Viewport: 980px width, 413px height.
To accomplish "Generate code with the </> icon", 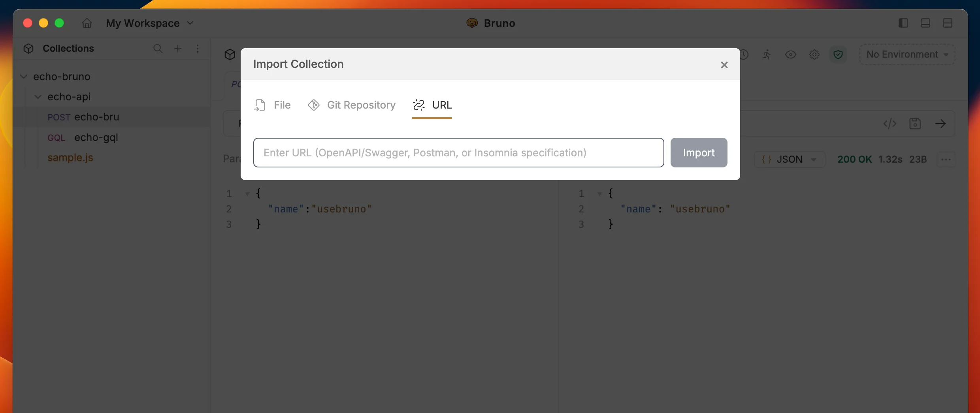I will click(890, 124).
